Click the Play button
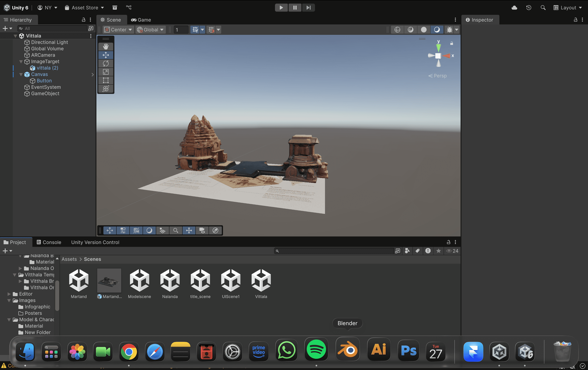 point(281,8)
